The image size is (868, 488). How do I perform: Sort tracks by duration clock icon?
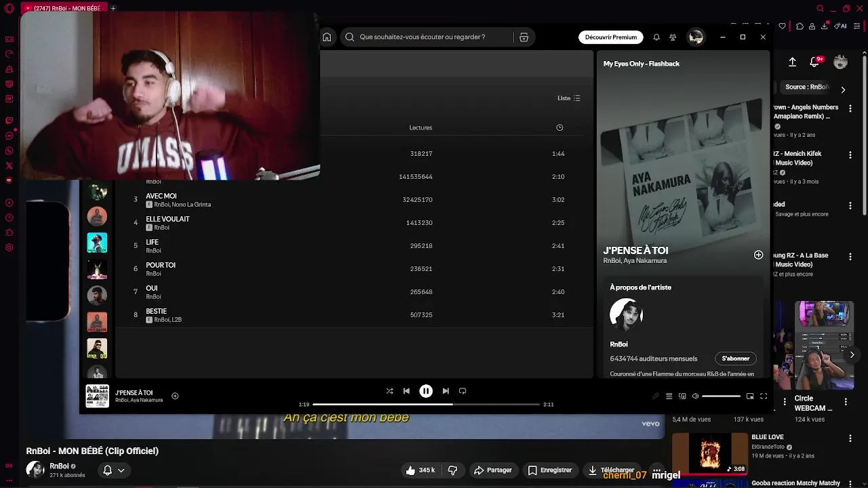pyautogui.click(x=559, y=127)
